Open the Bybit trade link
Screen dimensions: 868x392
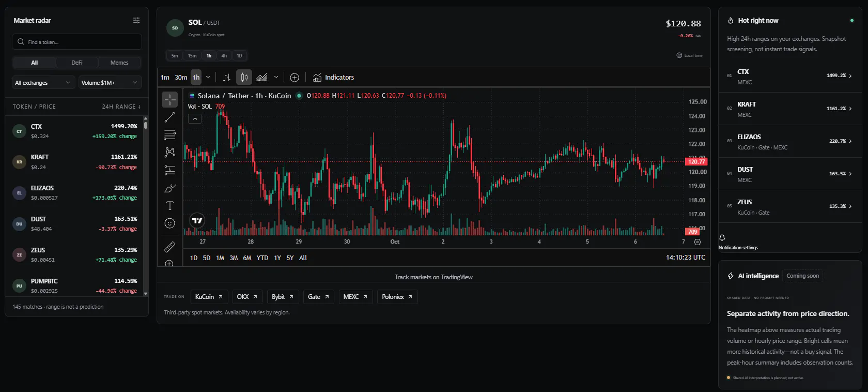point(283,297)
